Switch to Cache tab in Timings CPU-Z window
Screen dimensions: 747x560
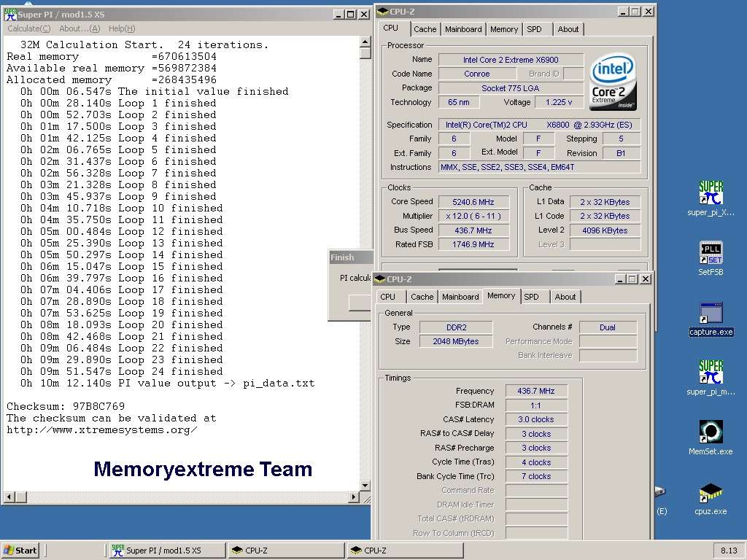pyautogui.click(x=422, y=297)
